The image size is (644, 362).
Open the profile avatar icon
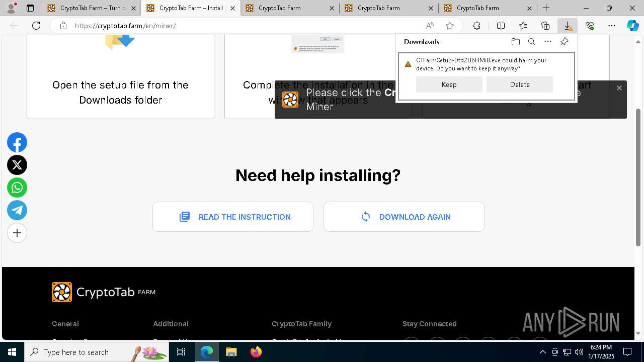[x=11, y=8]
